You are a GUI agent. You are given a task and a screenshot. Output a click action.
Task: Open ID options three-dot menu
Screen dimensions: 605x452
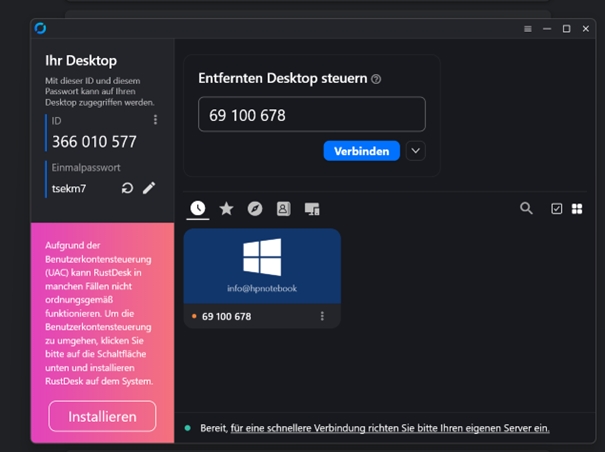155,120
